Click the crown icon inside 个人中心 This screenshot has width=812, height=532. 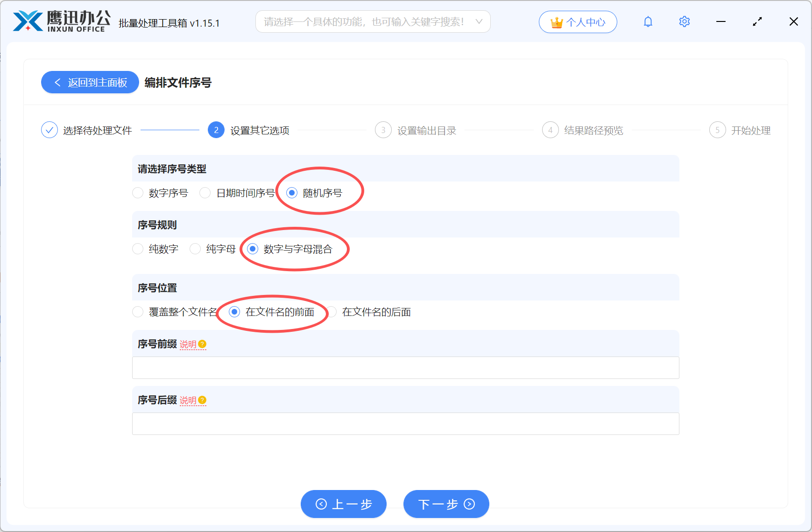tap(556, 21)
